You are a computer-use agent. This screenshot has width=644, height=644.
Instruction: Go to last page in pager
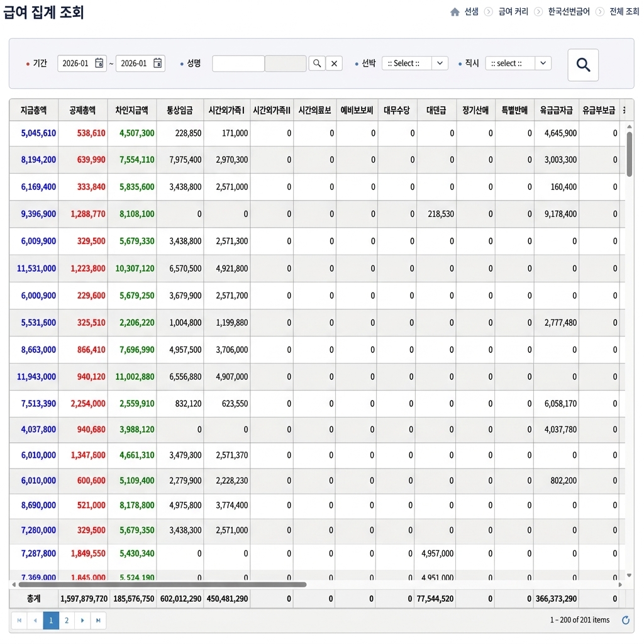(98, 620)
